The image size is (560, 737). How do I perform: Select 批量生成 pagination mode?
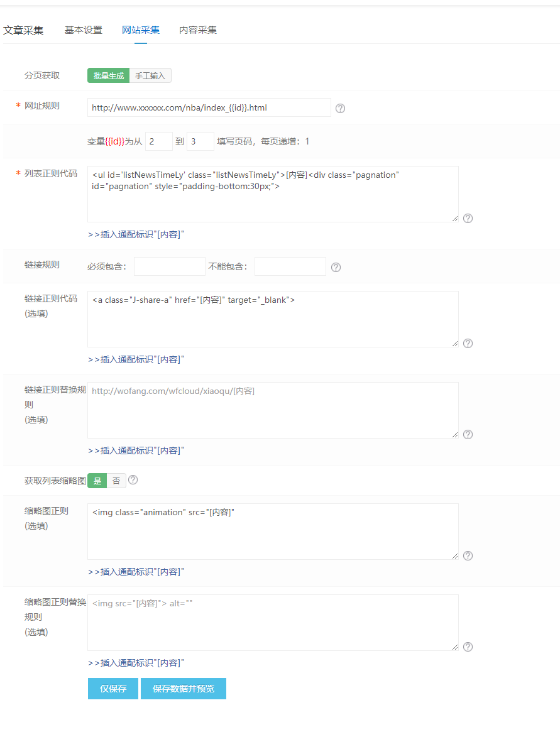click(x=109, y=75)
